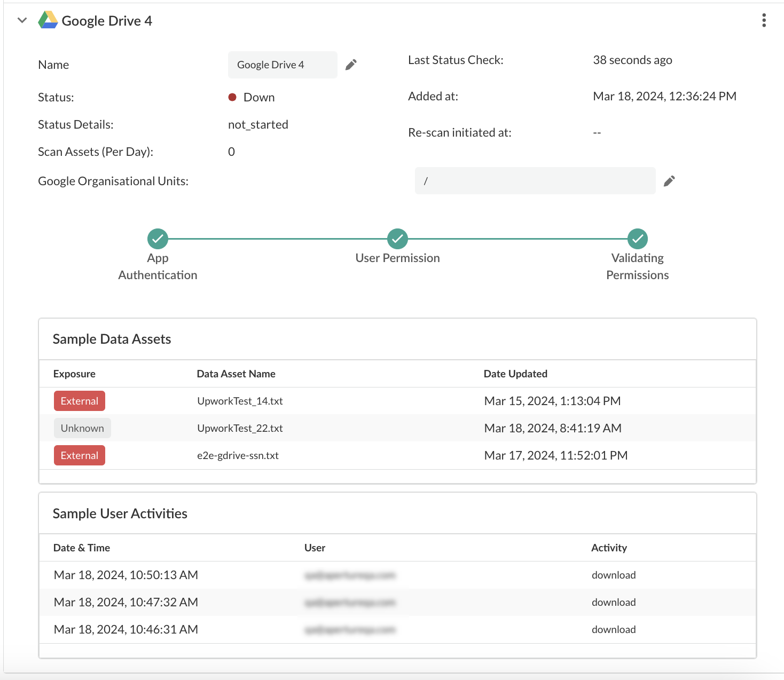Open the three-dot options menu
Viewport: 784px width, 680px height.
pos(764,20)
